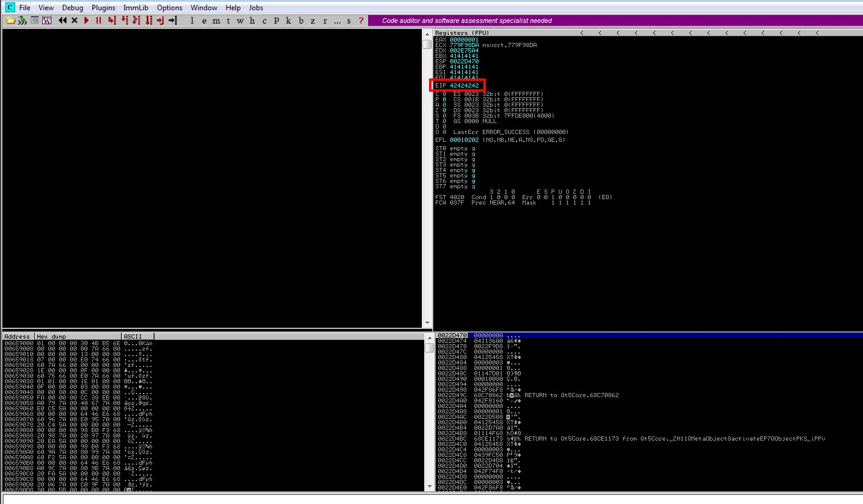Open the Options menu
This screenshot has width=863, height=504.
pyautogui.click(x=170, y=8)
